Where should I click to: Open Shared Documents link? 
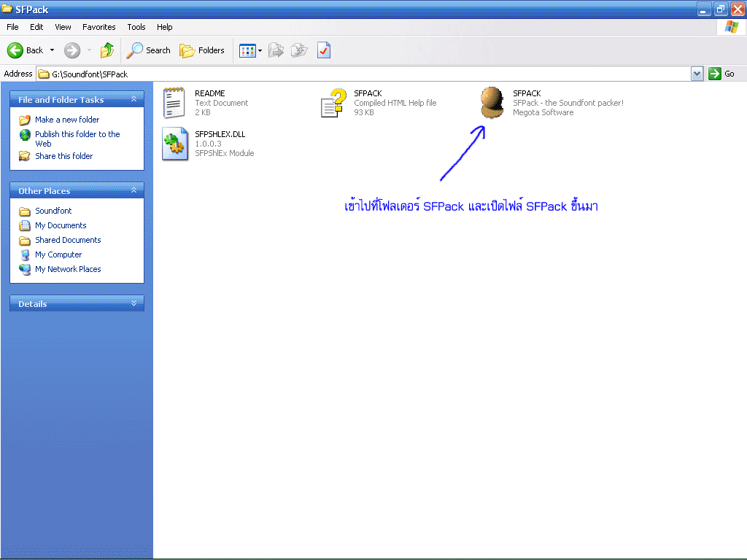pos(68,240)
